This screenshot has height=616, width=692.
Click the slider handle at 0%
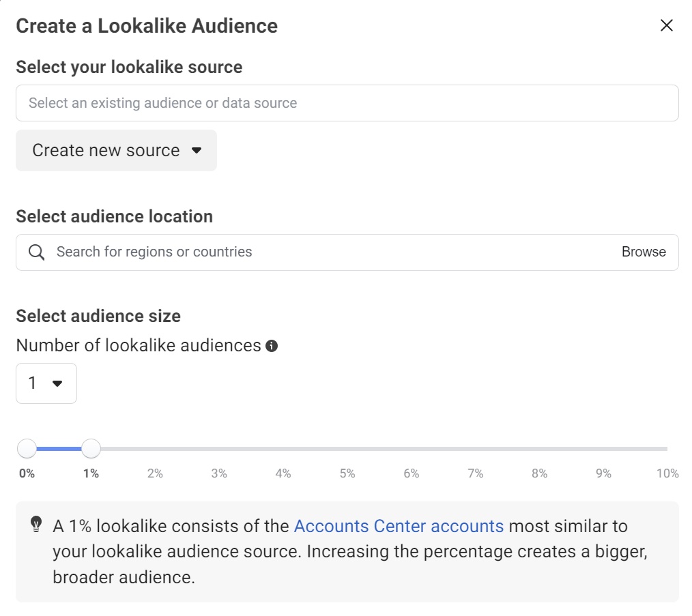[27, 449]
